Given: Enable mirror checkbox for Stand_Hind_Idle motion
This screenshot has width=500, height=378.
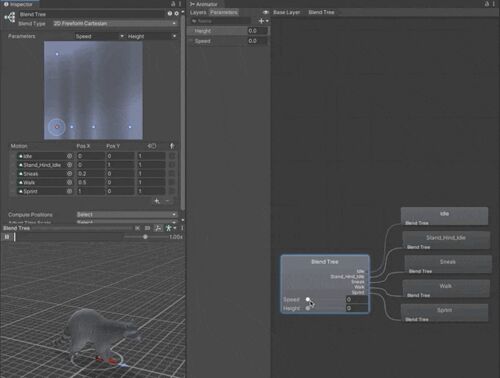Looking at the screenshot, I should pyautogui.click(x=172, y=165).
